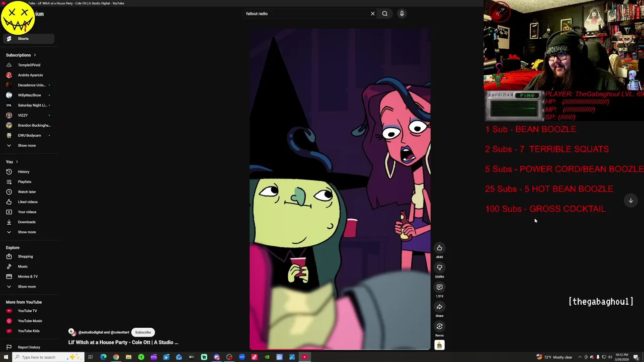Like the Short video

[x=439, y=248]
